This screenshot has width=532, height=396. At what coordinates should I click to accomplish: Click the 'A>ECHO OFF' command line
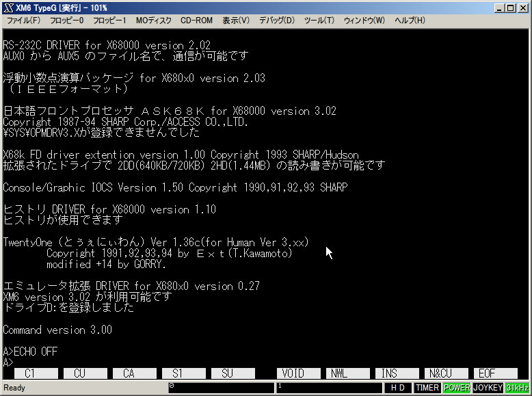(x=30, y=352)
